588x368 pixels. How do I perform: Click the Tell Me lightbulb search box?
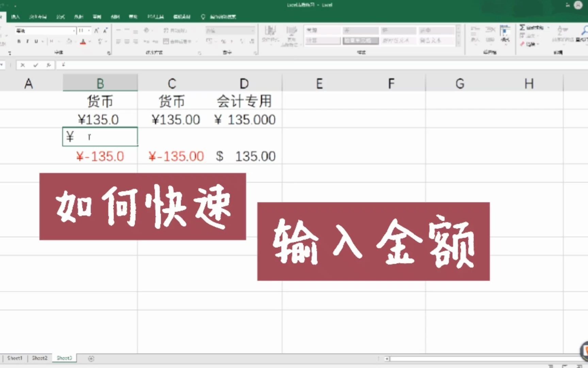pos(218,17)
